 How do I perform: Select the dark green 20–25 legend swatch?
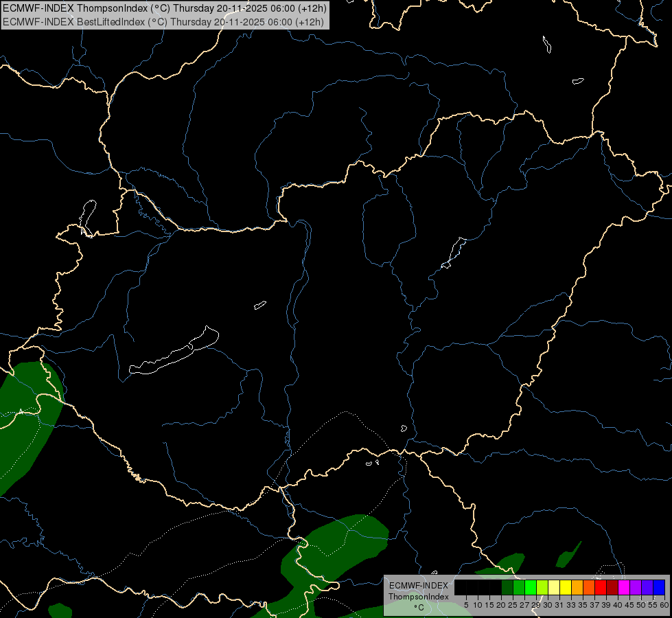[x=507, y=587]
